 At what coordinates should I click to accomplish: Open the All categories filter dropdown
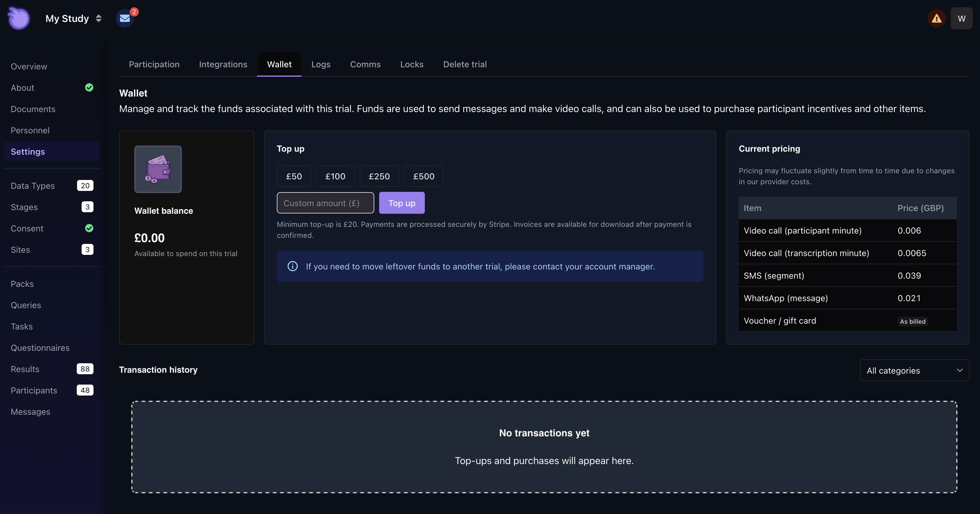[x=914, y=371]
